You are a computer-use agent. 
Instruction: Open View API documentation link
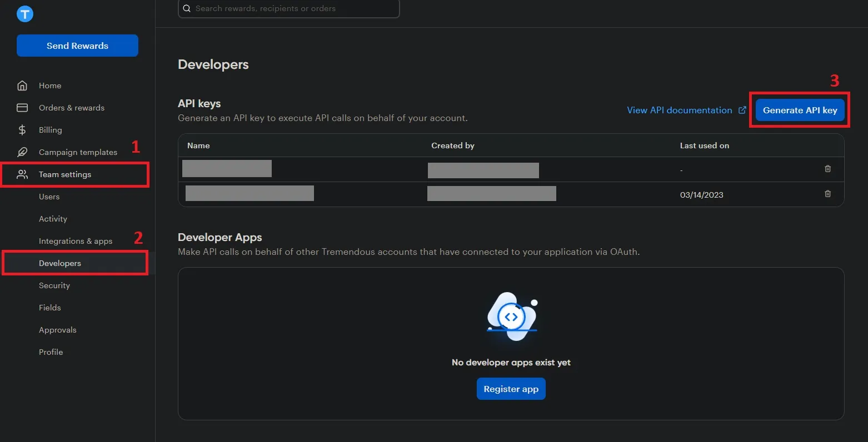coord(679,109)
